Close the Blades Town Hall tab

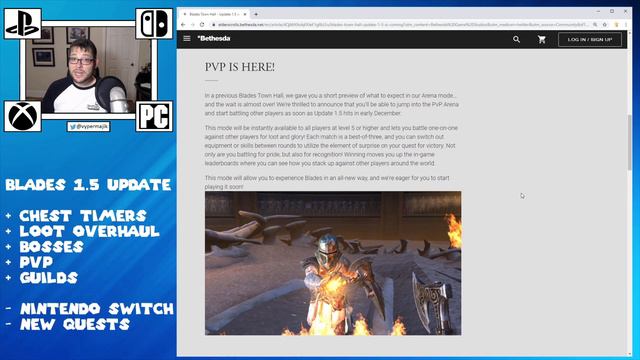click(x=245, y=14)
